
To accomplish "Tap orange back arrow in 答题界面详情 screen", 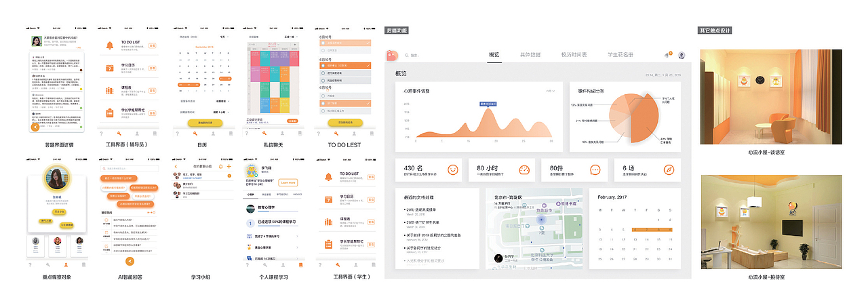I will (x=35, y=127).
